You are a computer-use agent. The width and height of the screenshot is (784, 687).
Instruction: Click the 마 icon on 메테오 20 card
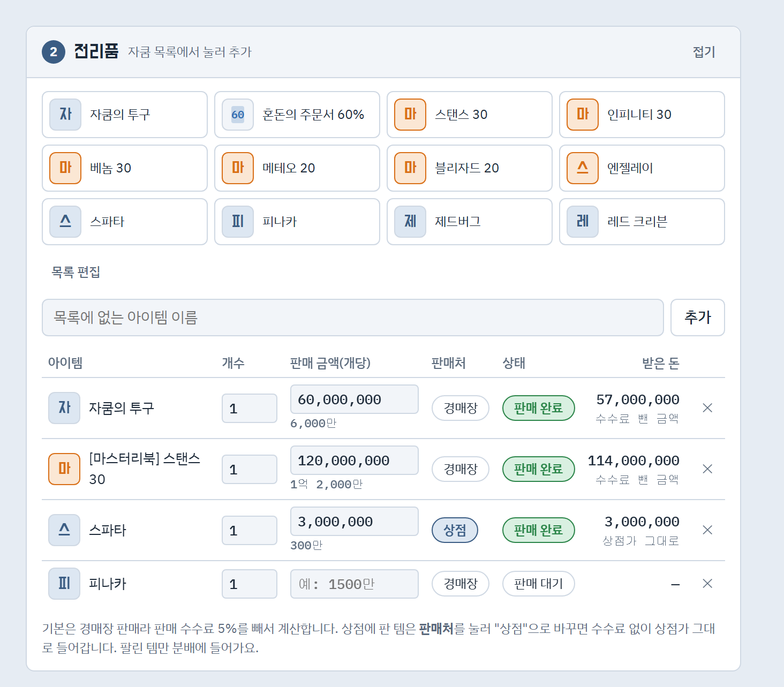(x=238, y=168)
